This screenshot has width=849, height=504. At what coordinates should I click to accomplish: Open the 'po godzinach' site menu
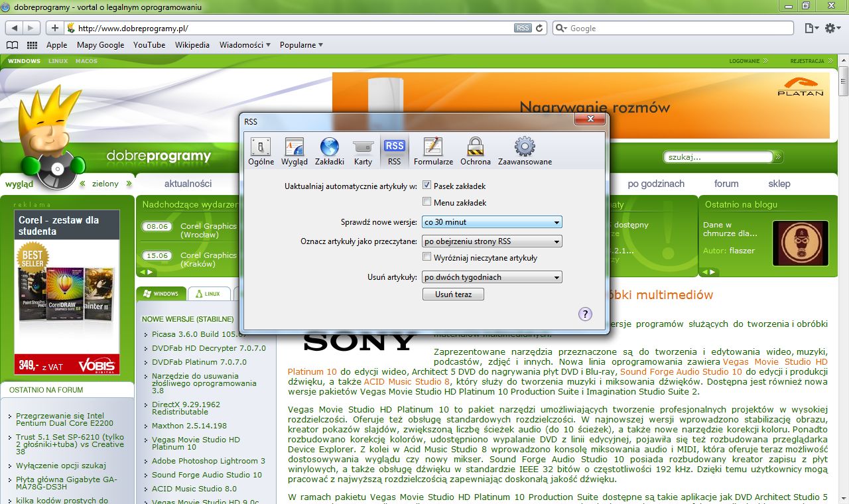pos(656,184)
